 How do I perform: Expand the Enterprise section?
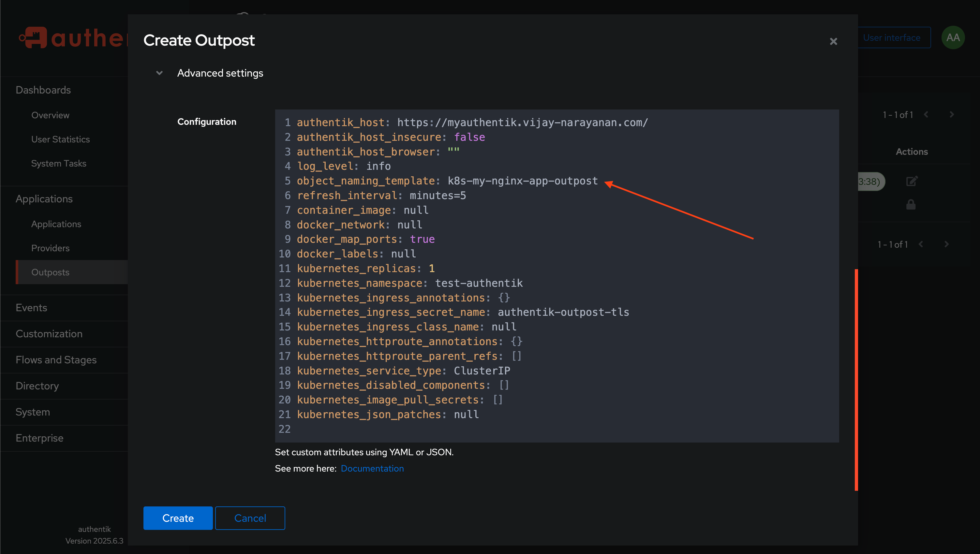point(39,438)
